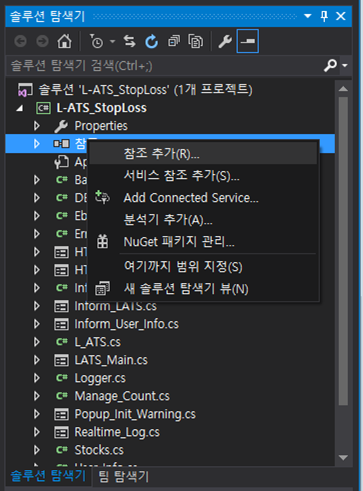Viewport: 363px width, 491px height.
Task: Click the Forward navigation arrow in toolbar
Action: (x=42, y=42)
